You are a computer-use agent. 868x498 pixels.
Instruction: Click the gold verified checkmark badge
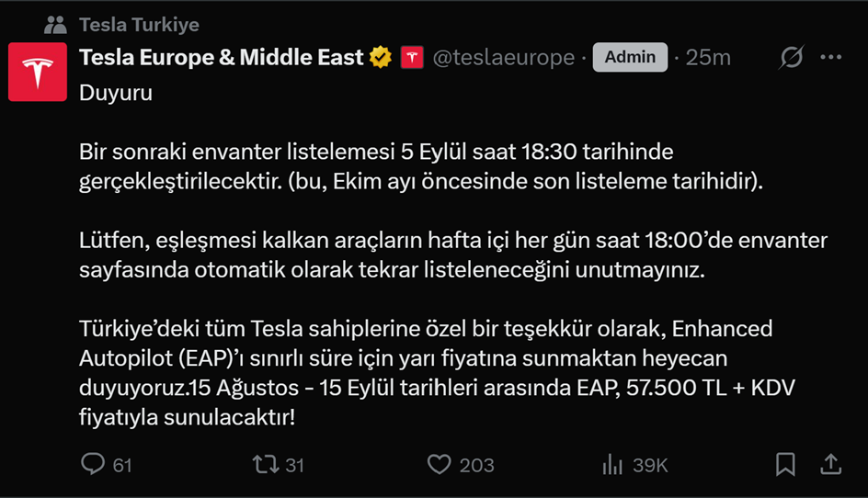pos(381,58)
